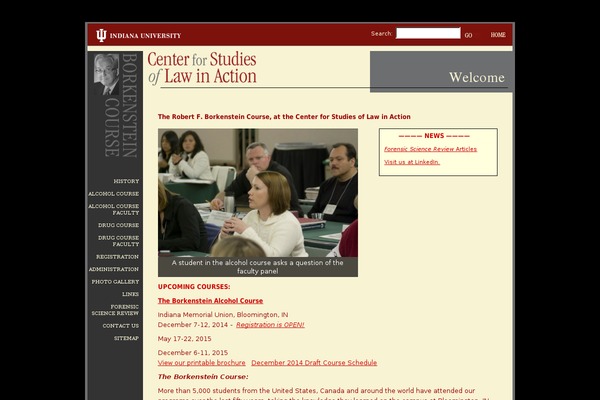Open the Alcohol Course sidebar item
This screenshot has width=600, height=400.
pyautogui.click(x=114, y=194)
